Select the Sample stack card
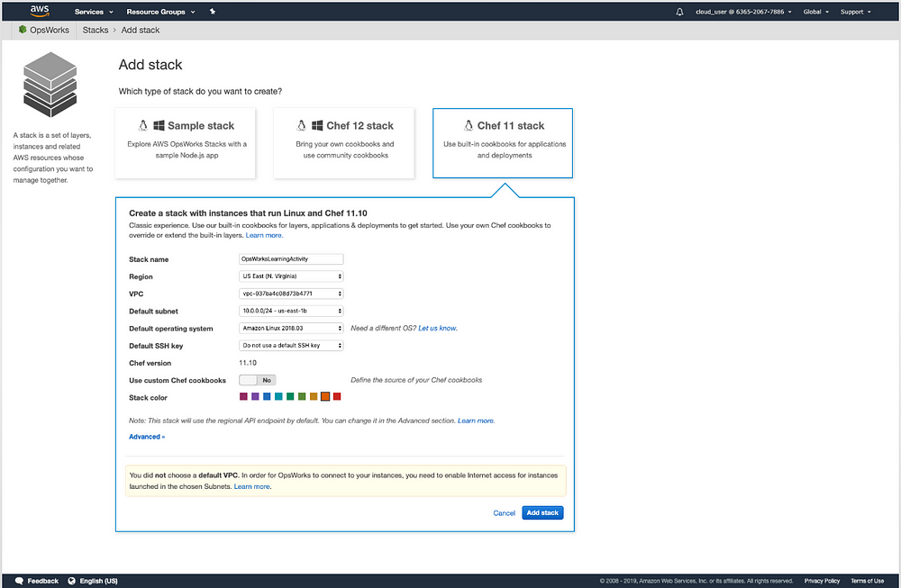Image resolution: width=901 pixels, height=588 pixels. [x=186, y=143]
